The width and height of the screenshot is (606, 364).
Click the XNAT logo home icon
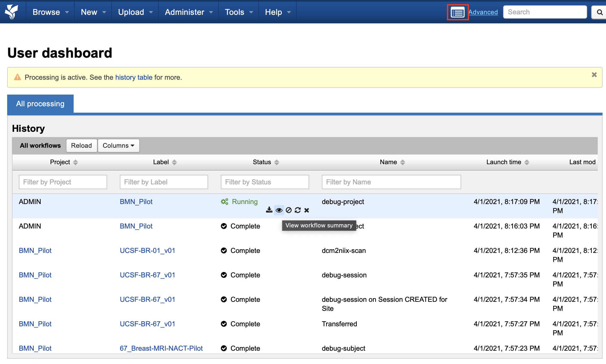(x=12, y=12)
